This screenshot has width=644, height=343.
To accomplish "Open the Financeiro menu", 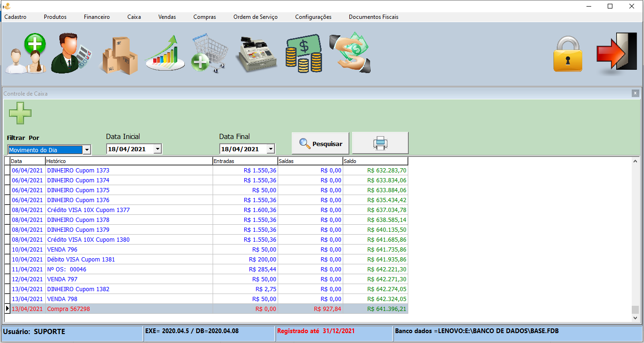I will point(97,17).
